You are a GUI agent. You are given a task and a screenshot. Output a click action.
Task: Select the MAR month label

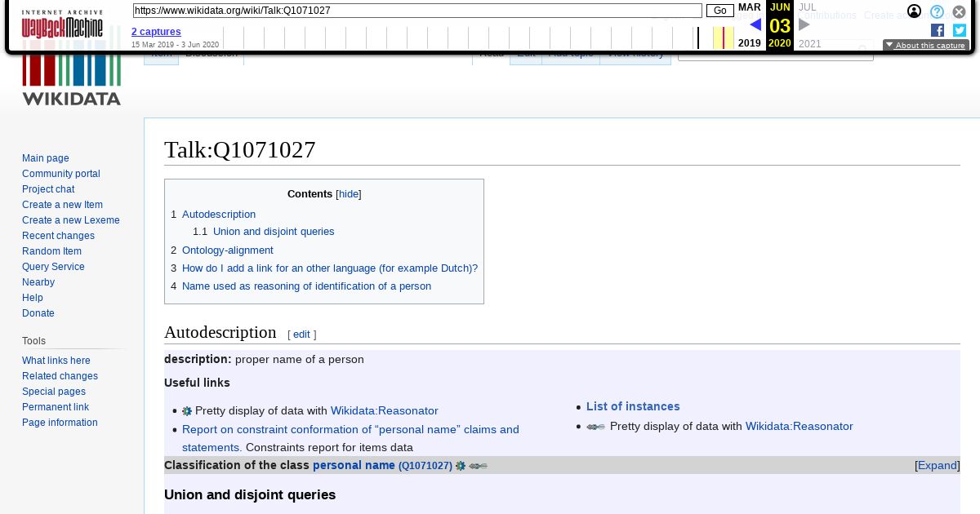(749, 7)
